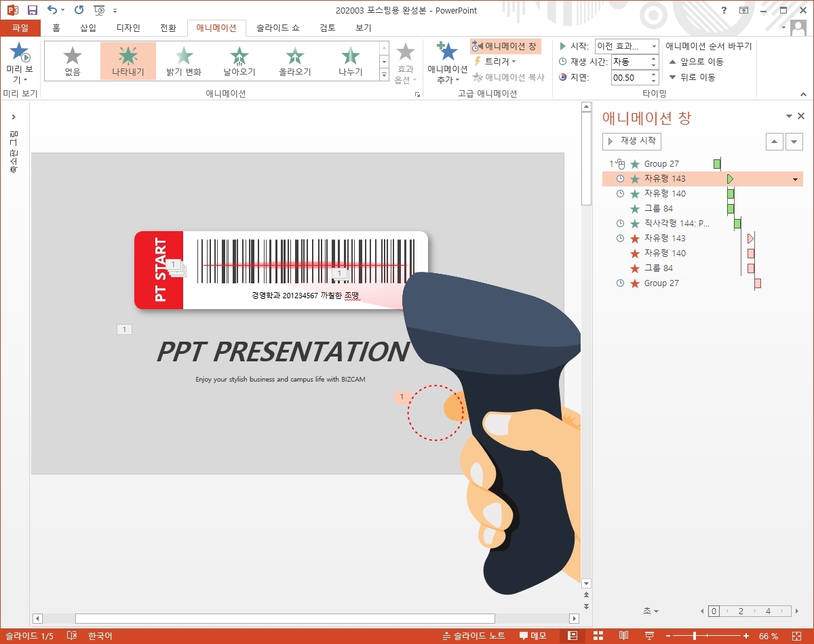The image size is (814, 644).
Task: Switch to Reading view icon
Action: (x=623, y=636)
